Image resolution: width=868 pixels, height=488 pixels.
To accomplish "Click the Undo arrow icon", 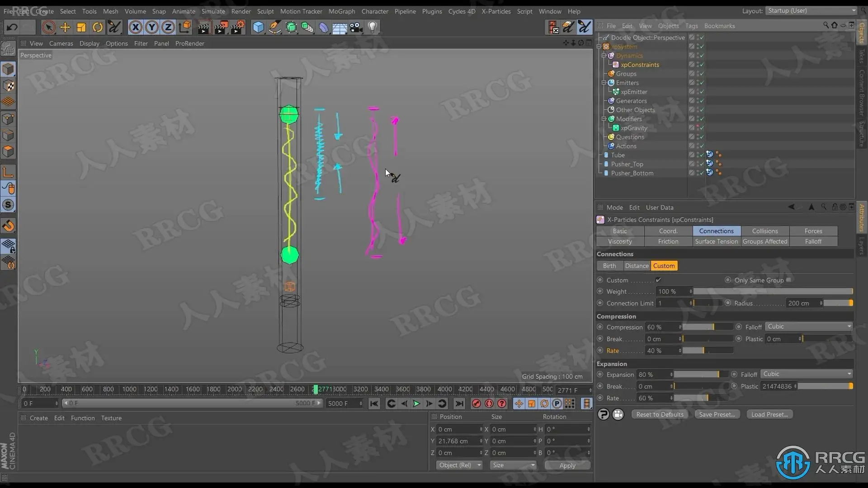I will 12,27.
